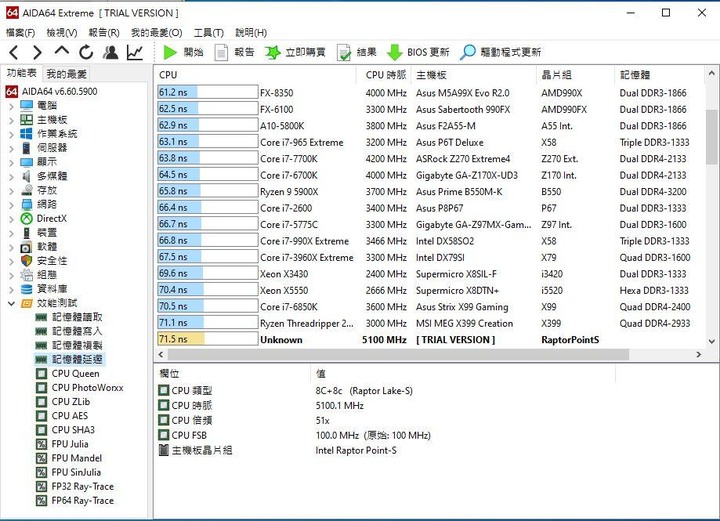Select the 主機板 motherboard tree icon

point(27,120)
